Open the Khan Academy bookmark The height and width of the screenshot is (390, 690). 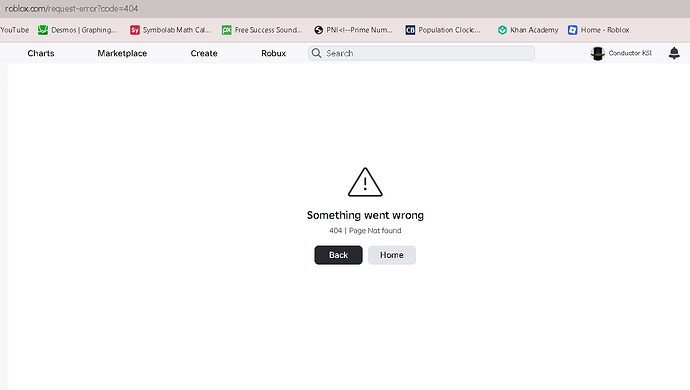pyautogui.click(x=528, y=30)
